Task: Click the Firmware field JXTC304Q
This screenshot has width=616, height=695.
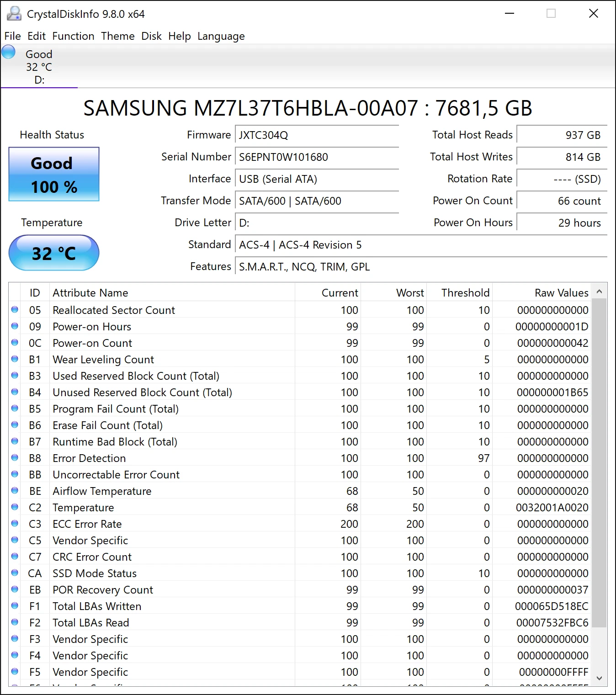Action: coord(317,135)
